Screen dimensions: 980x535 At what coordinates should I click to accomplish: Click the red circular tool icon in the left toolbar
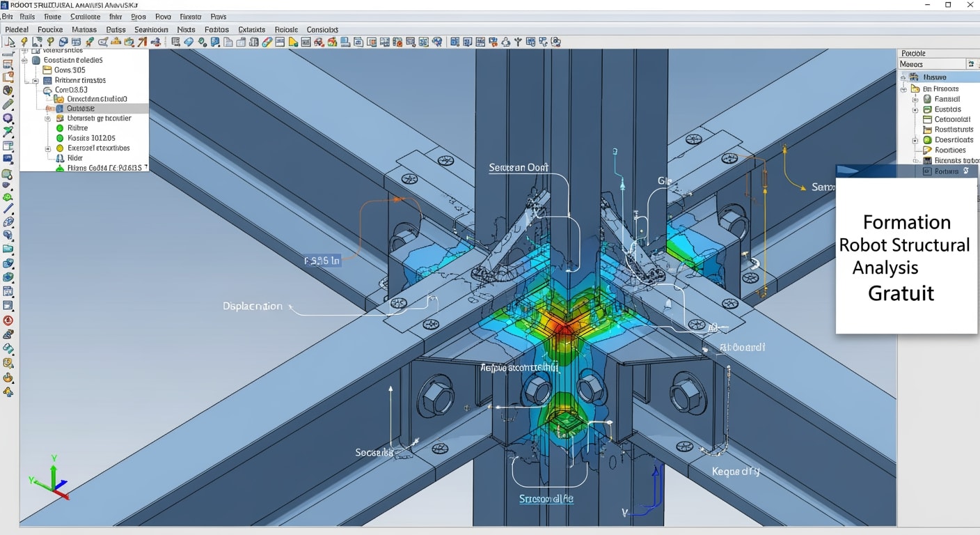click(x=8, y=320)
